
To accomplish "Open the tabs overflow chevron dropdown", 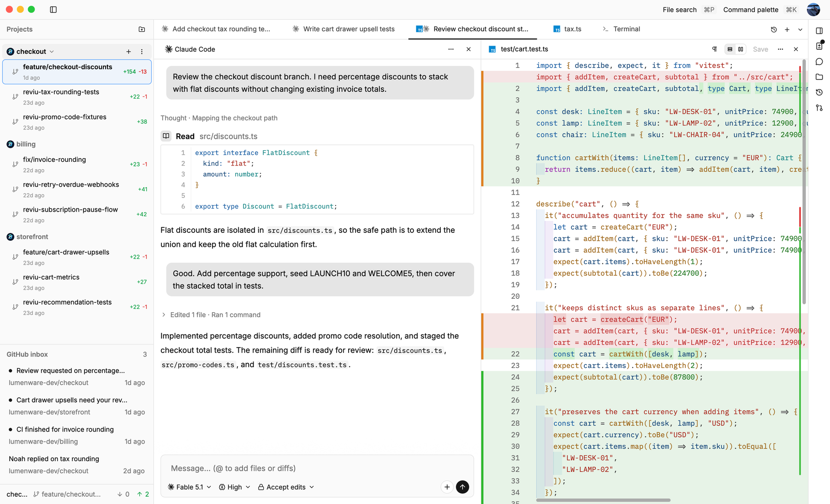I will coord(800,30).
